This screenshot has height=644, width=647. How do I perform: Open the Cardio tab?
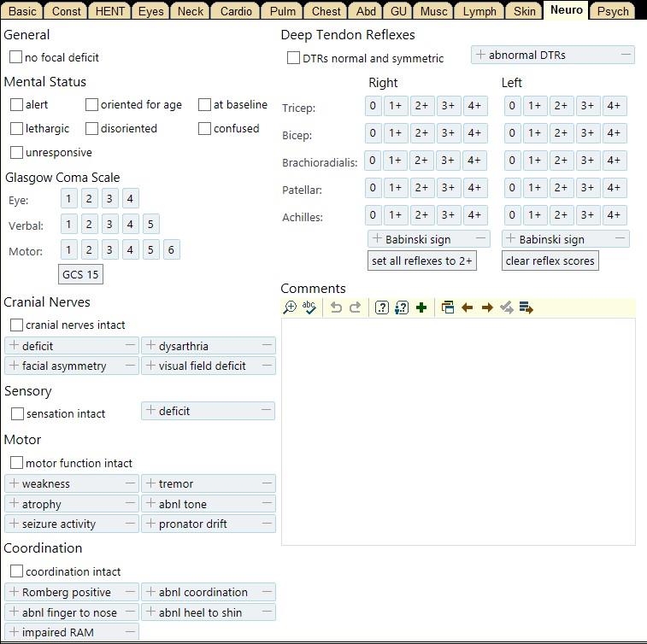(x=236, y=11)
